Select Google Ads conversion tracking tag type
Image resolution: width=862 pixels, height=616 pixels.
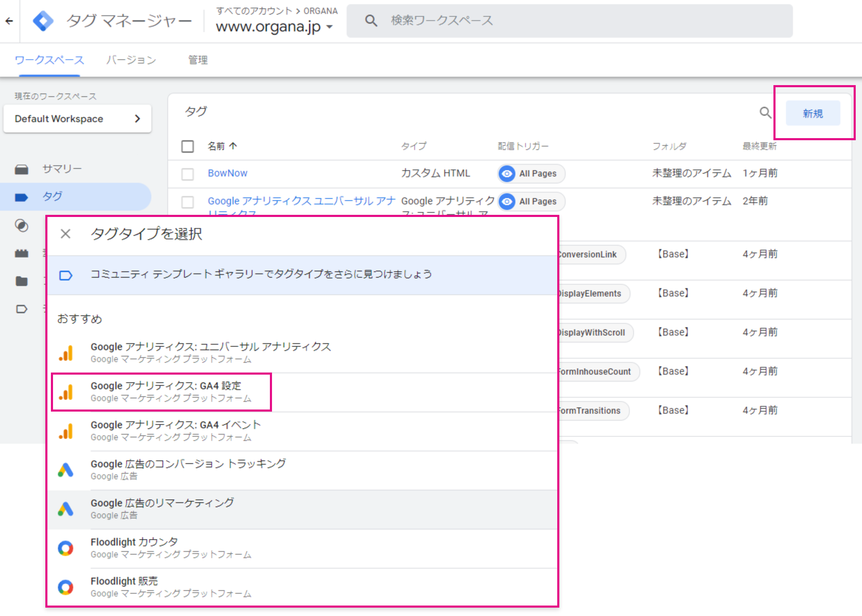(x=188, y=469)
